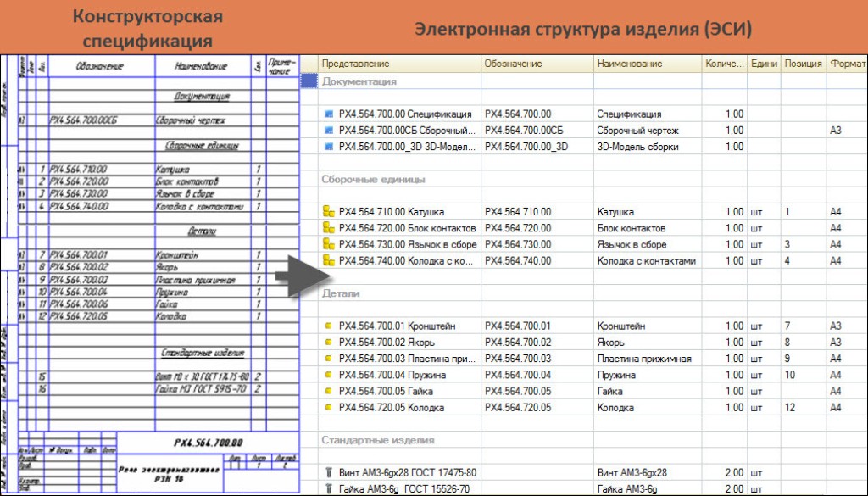This screenshot has width=868, height=496.
Task: Expand the Стандартные изделия group header
Action: pos(377,440)
